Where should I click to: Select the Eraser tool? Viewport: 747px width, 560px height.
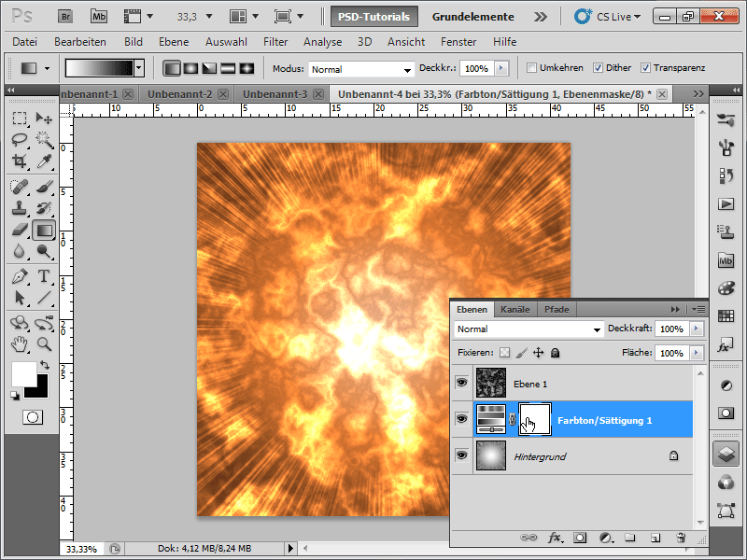tap(19, 230)
